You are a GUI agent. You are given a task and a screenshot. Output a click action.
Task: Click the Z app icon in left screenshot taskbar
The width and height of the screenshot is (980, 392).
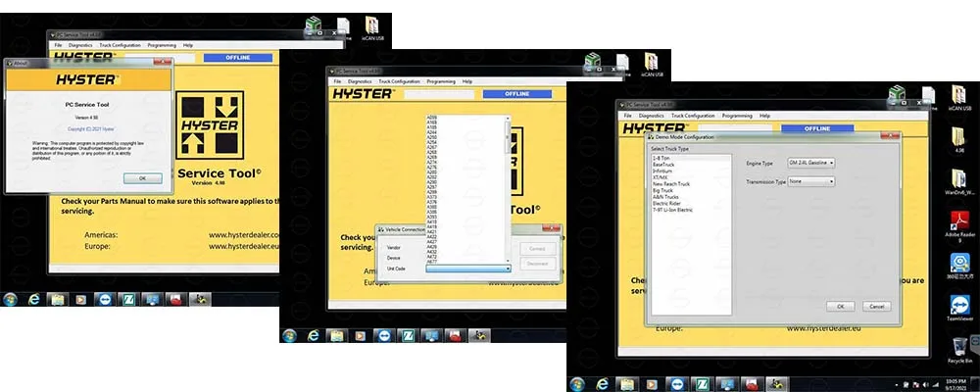tap(127, 299)
